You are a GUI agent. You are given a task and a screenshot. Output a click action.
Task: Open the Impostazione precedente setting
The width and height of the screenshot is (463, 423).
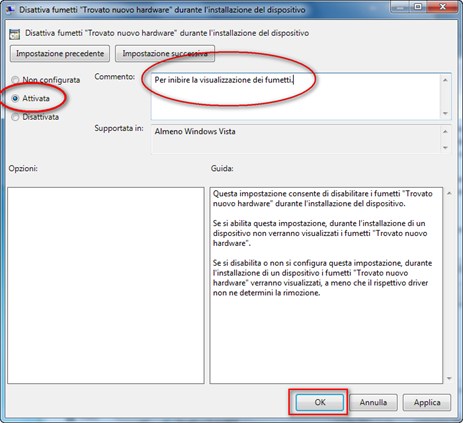pos(60,54)
